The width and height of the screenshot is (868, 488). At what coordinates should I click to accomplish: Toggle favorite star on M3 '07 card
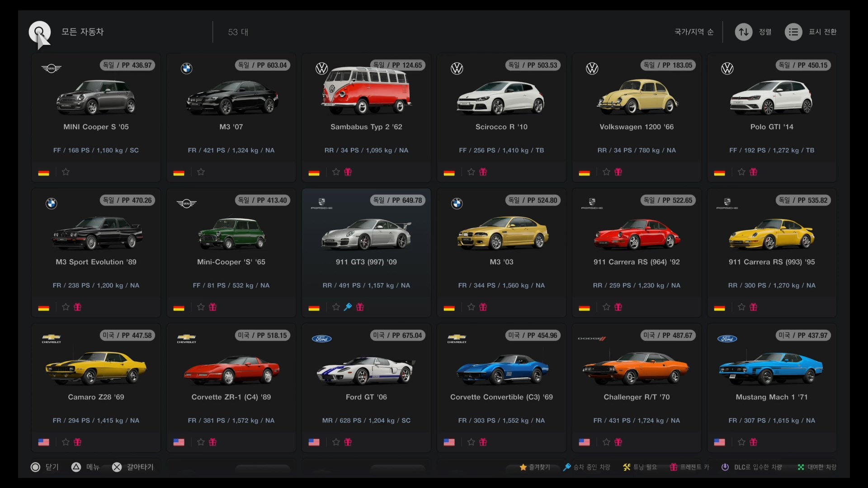(201, 172)
